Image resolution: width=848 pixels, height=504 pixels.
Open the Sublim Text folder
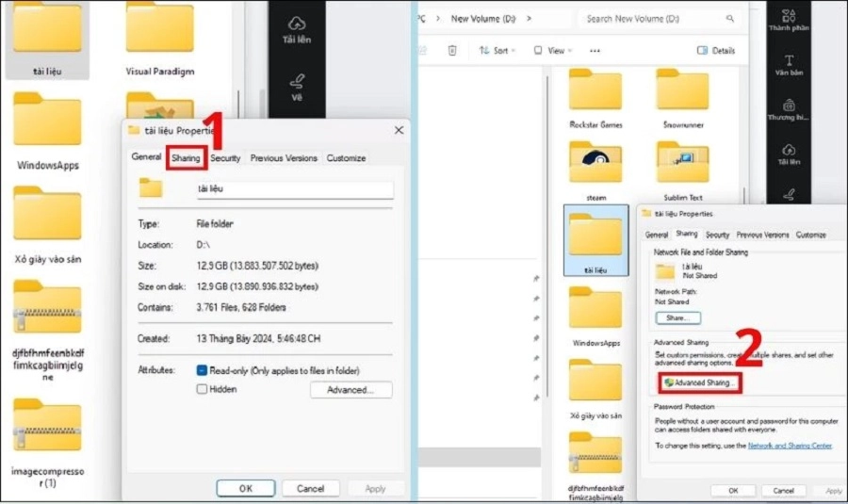(x=682, y=166)
